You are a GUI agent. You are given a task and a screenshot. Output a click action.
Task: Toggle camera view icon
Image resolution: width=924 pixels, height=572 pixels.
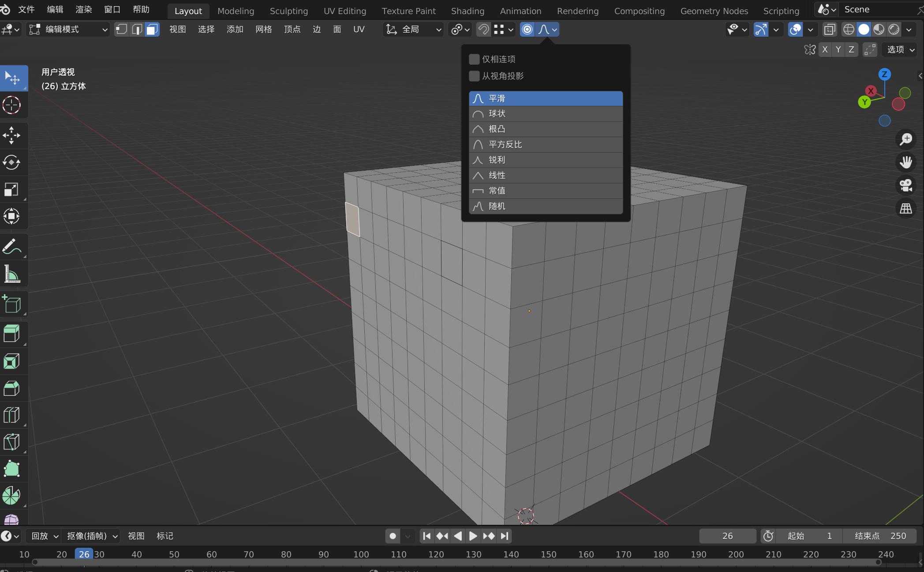coord(905,185)
